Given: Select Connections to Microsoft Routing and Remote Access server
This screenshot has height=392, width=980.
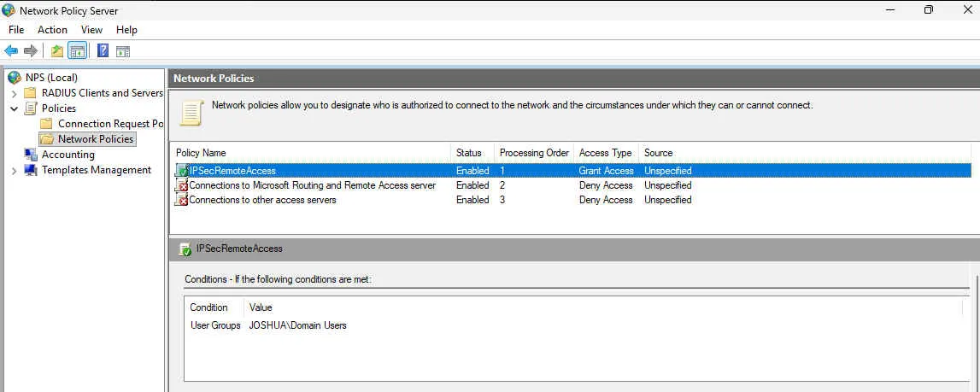Looking at the screenshot, I should pos(312,185).
